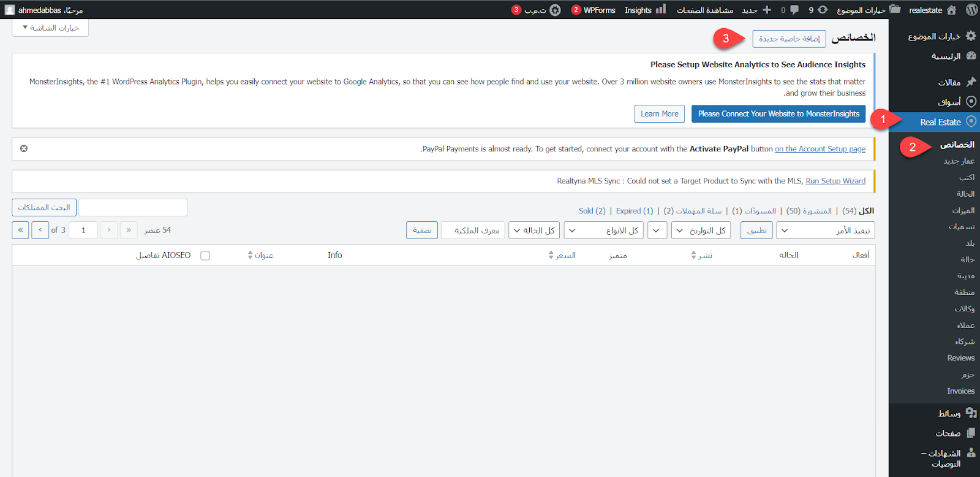The image size is (980, 477).
Task: Expand خيارات الشاشة screen options
Action: pyautogui.click(x=50, y=28)
